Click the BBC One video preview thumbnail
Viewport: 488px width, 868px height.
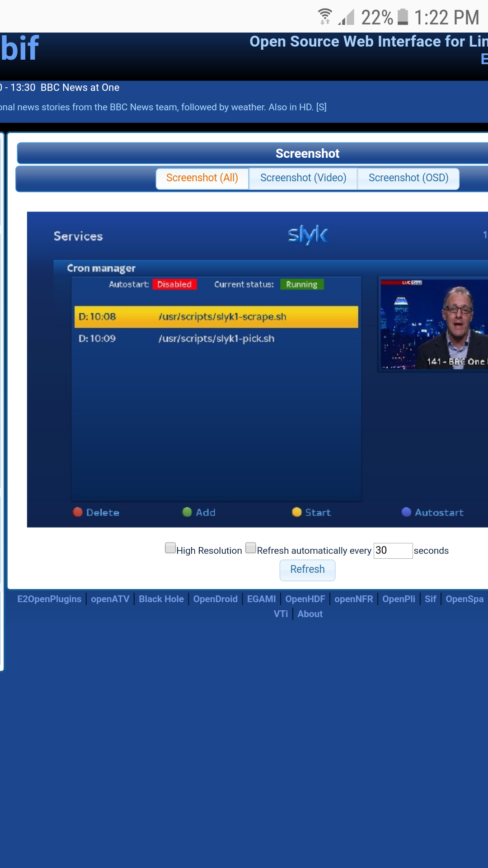click(434, 324)
